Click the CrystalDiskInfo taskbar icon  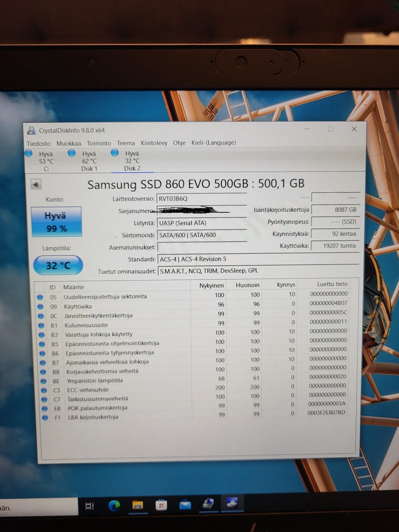(x=232, y=503)
